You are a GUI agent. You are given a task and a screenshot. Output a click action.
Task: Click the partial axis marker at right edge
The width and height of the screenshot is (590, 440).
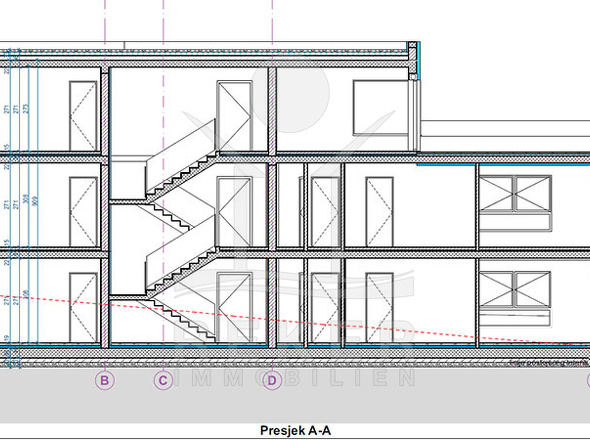click(588, 380)
